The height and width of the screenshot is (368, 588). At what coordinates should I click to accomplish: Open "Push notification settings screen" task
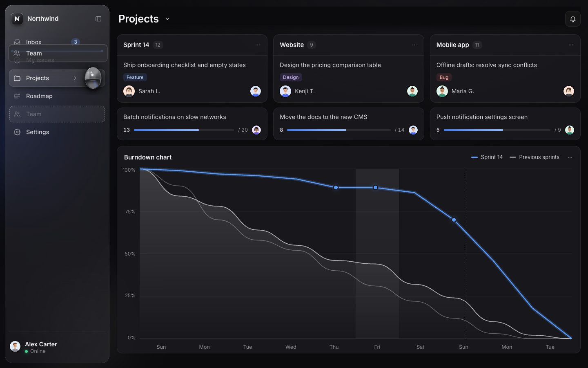[x=482, y=117]
